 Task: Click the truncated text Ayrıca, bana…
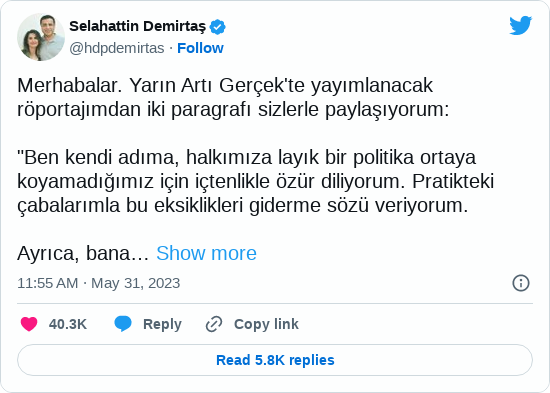(83, 253)
